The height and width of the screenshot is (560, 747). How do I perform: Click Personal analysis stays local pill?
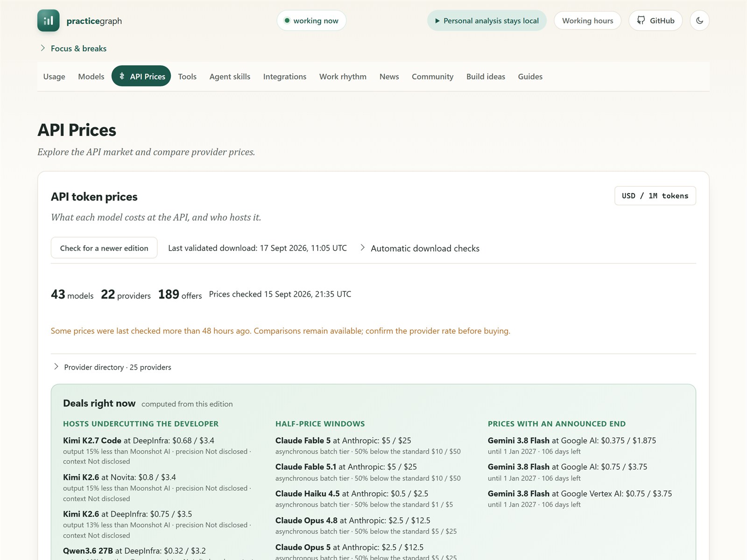coord(486,21)
